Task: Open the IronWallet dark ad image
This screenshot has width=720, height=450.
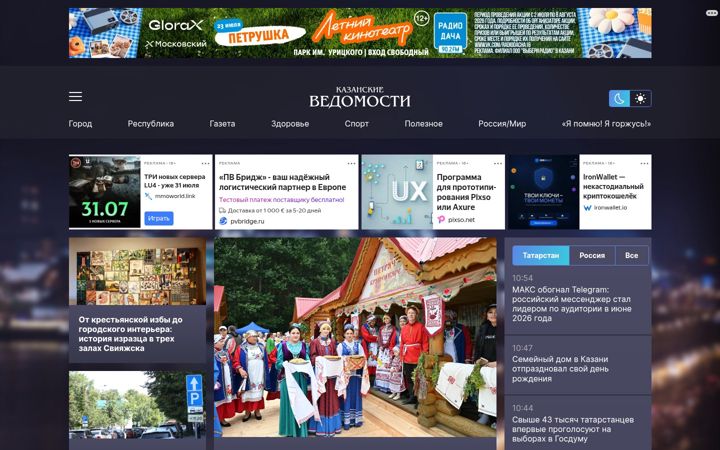Action: [x=543, y=191]
